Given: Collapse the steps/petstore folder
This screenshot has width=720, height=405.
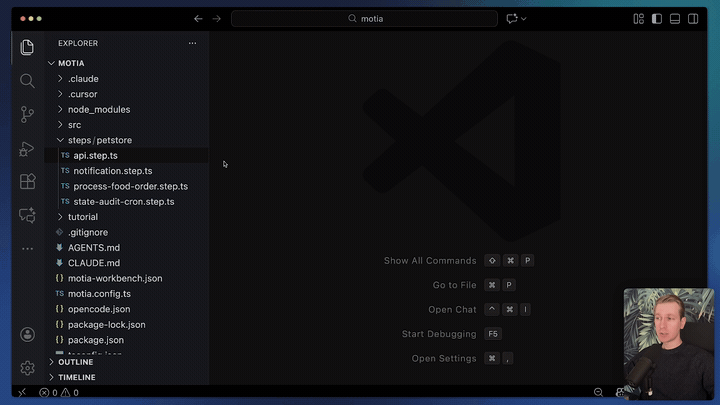Looking at the screenshot, I should click(x=99, y=140).
